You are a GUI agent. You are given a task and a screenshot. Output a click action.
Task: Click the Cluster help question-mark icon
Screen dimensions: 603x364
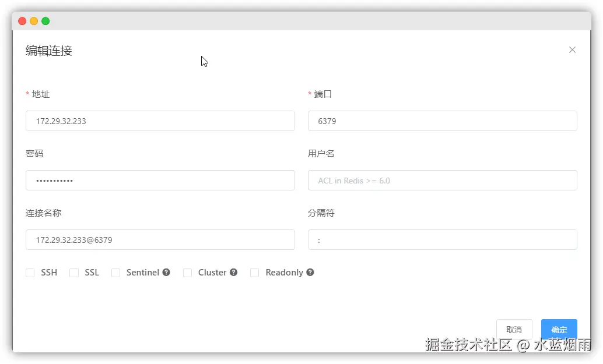point(233,272)
